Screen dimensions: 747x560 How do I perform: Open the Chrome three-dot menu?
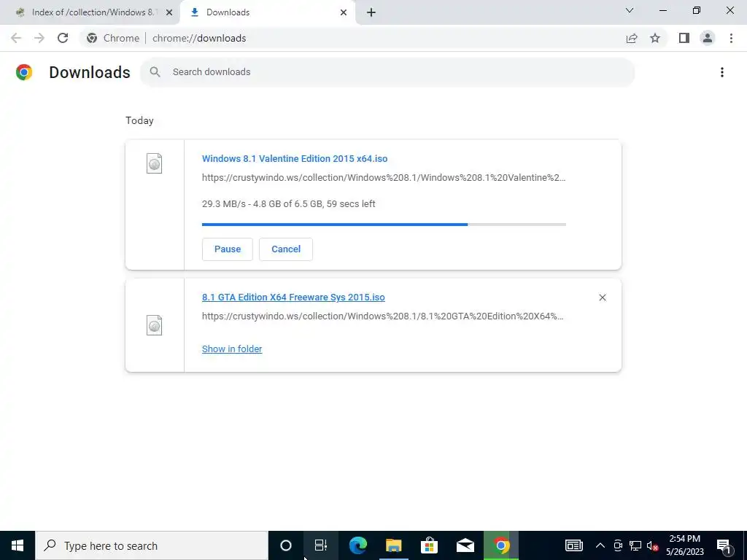(731, 38)
